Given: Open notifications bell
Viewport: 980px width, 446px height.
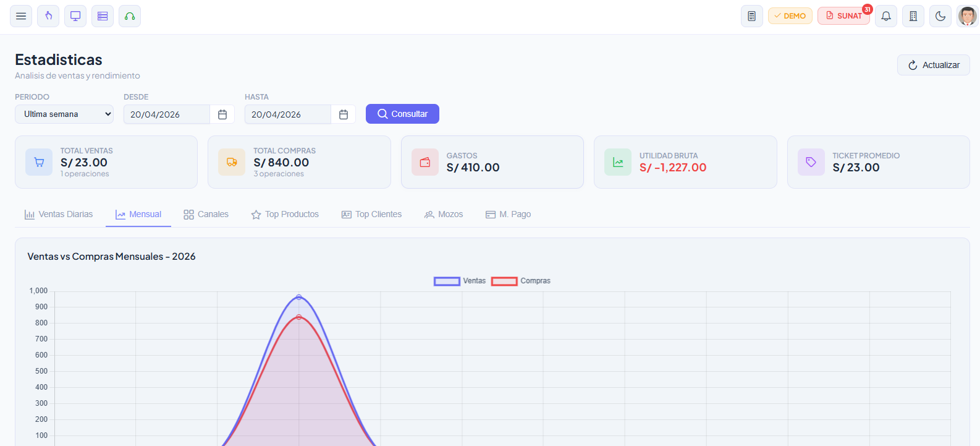Looking at the screenshot, I should point(886,16).
